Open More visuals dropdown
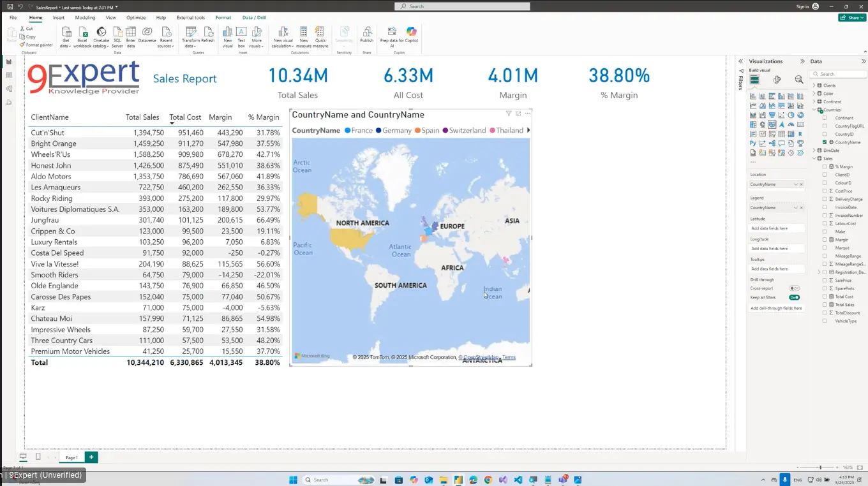 point(256,37)
